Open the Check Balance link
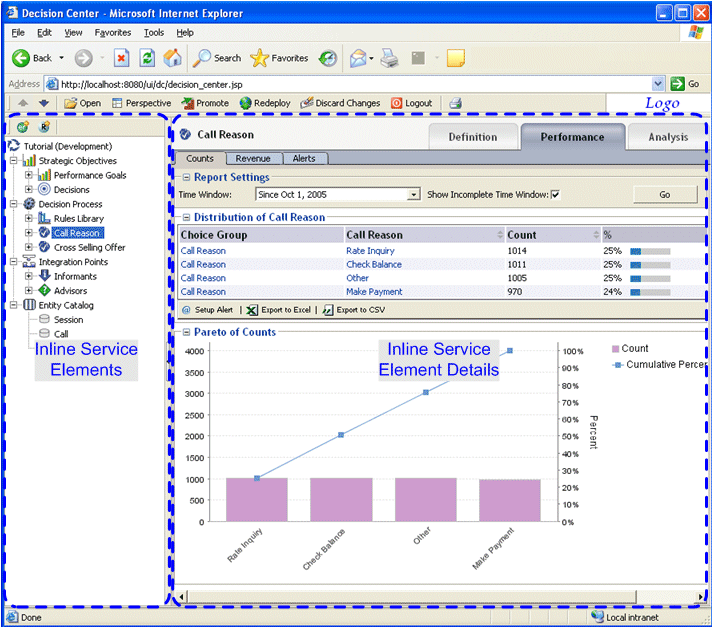 [374, 265]
